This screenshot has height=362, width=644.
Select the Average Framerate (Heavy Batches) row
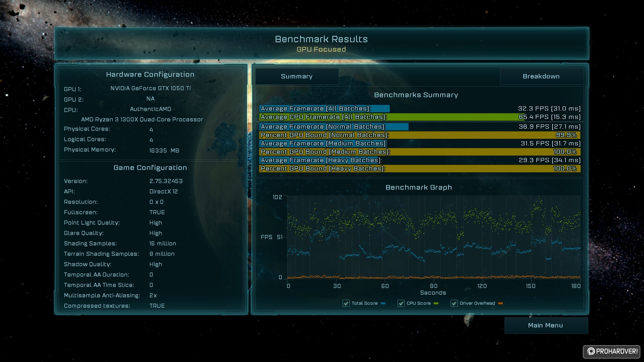pos(420,160)
